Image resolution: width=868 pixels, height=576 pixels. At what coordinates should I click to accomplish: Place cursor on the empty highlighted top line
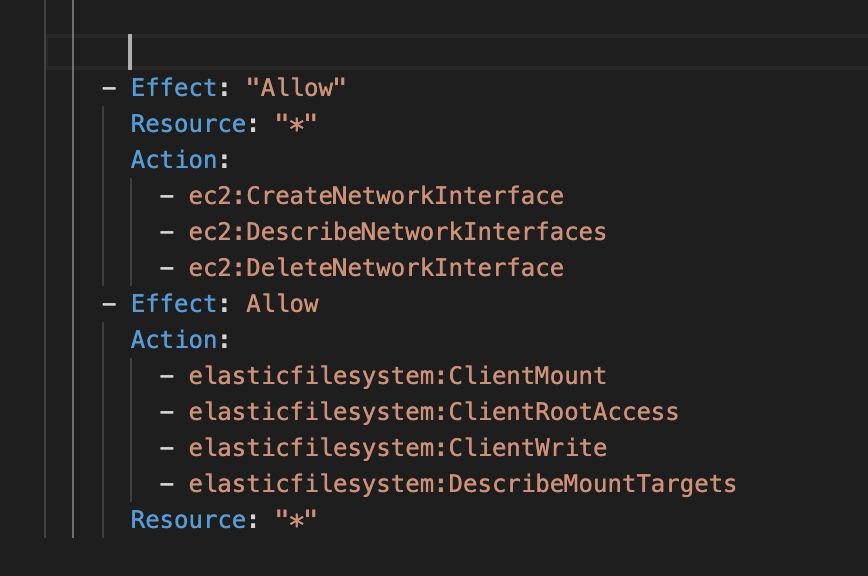[457, 51]
